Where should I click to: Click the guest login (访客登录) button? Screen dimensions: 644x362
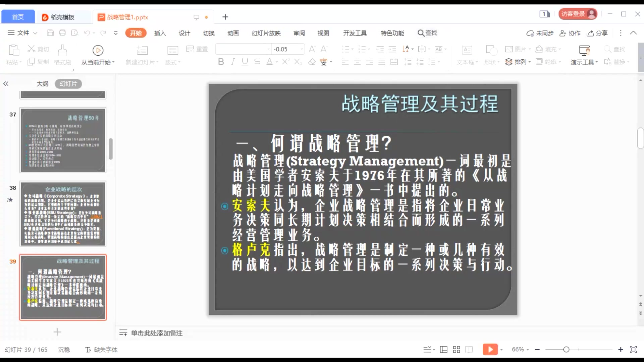coord(578,14)
